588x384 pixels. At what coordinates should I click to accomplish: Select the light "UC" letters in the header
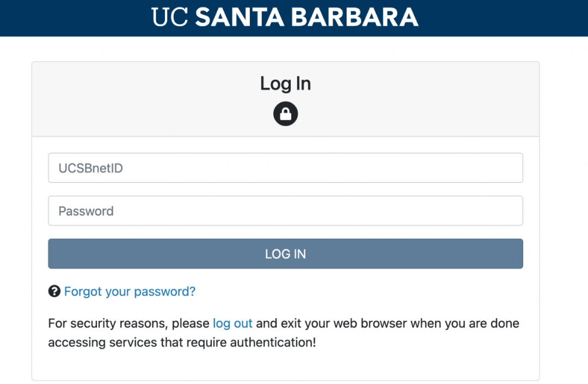pyautogui.click(x=169, y=17)
